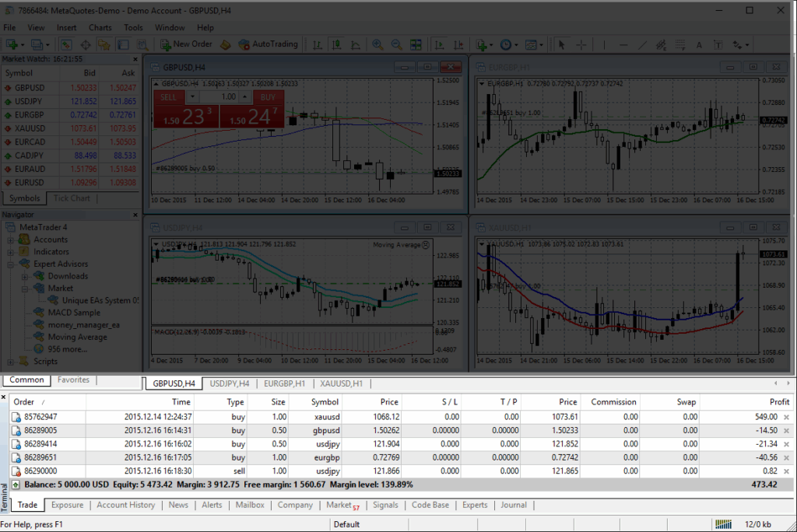This screenshot has height=532, width=797.
Task: Expand the Accounts tree node
Action: 12,240
